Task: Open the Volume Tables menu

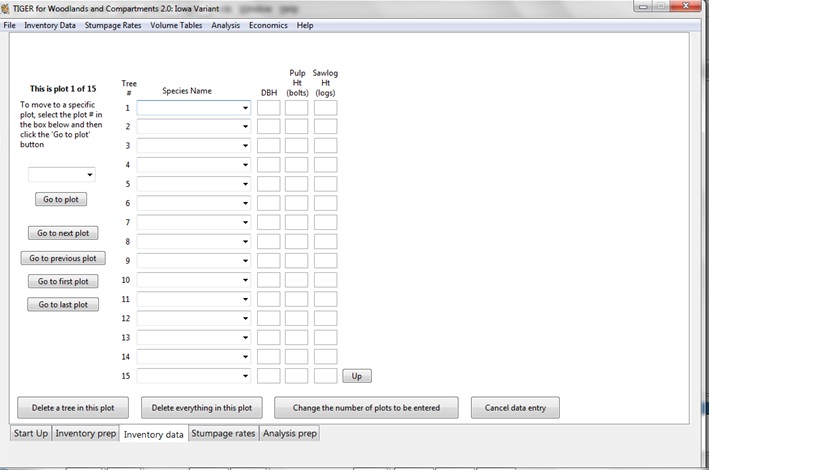Action: pos(176,25)
